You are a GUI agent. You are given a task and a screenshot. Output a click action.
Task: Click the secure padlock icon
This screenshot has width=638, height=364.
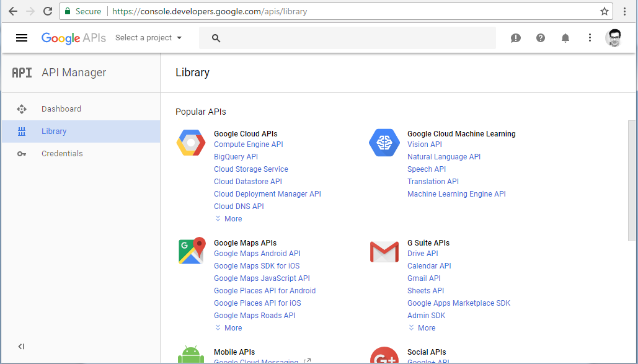68,11
